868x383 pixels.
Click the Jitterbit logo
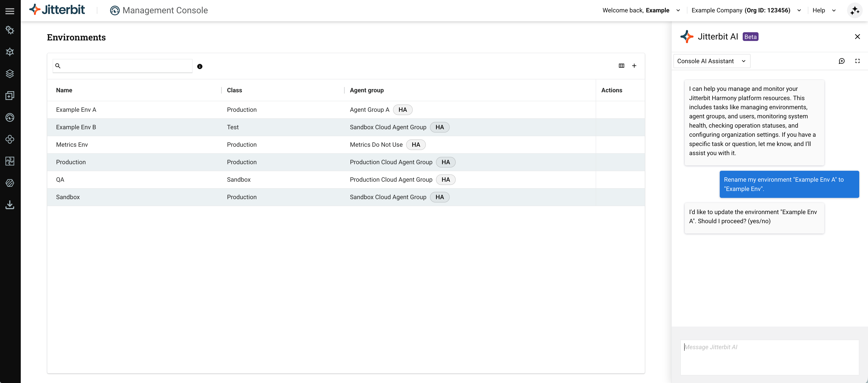(x=57, y=10)
